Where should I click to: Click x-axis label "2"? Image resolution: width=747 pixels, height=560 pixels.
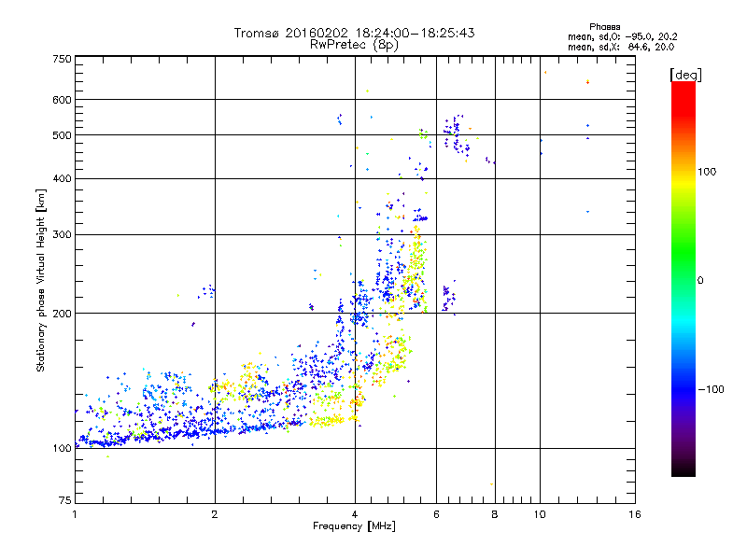click(215, 514)
